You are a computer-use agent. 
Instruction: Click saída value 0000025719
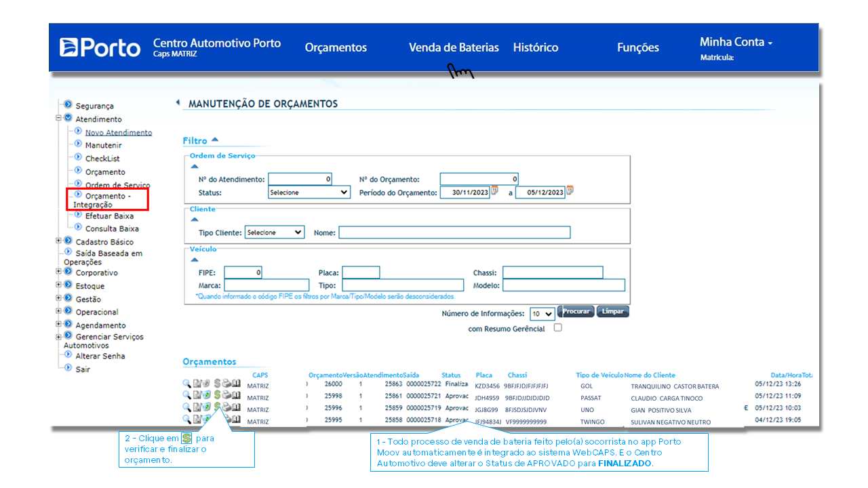423,409
